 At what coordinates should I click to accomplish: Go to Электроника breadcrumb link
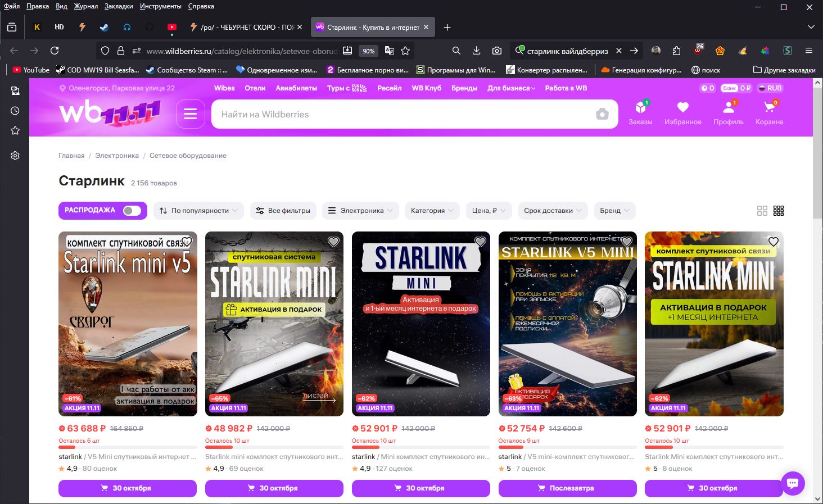point(117,156)
